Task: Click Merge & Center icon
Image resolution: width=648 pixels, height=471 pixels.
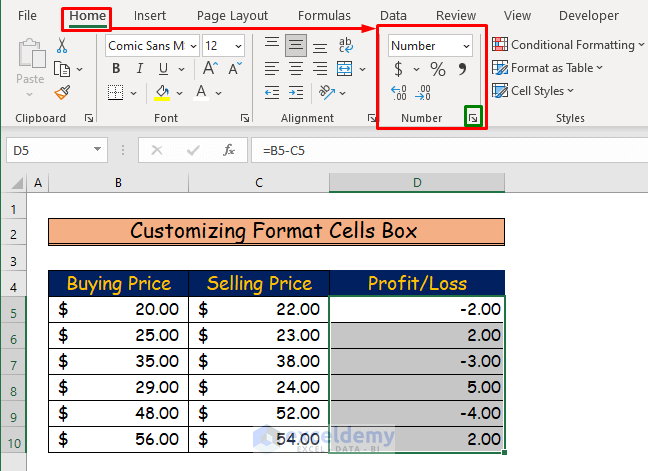Action: point(345,69)
